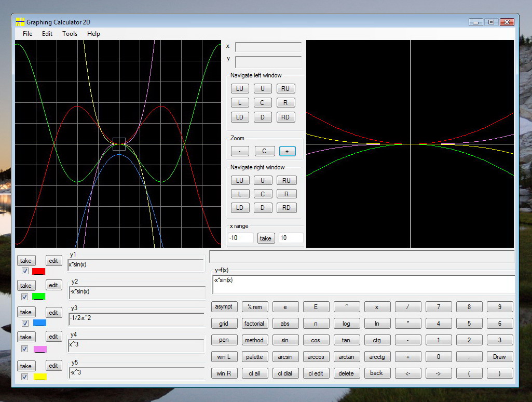Click the y3 formula field -1/2-x^2
This screenshot has height=402, width=532.
[137, 319]
